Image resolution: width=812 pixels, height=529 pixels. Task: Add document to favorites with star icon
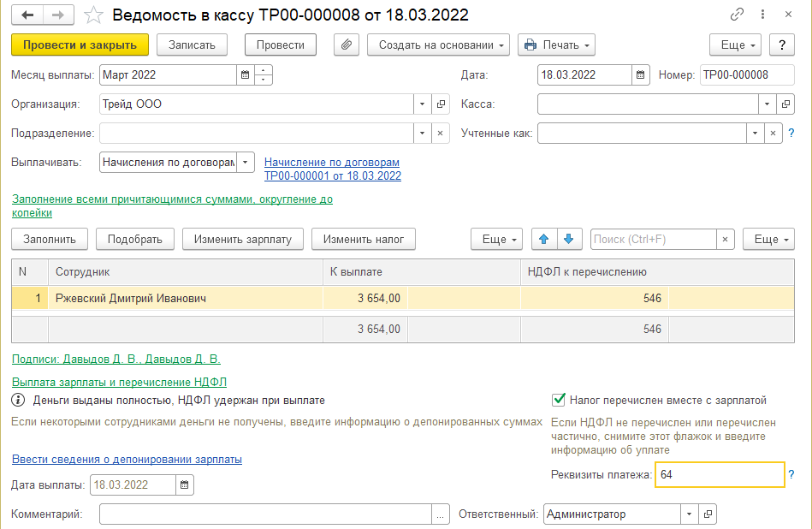coord(94,15)
